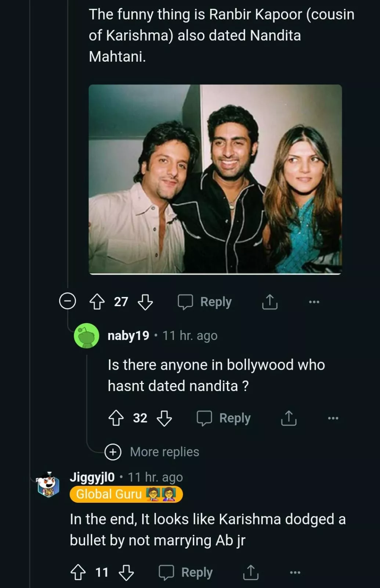Collapse the comment thread with minus icon
This screenshot has height=588, width=380.
pos(68,301)
